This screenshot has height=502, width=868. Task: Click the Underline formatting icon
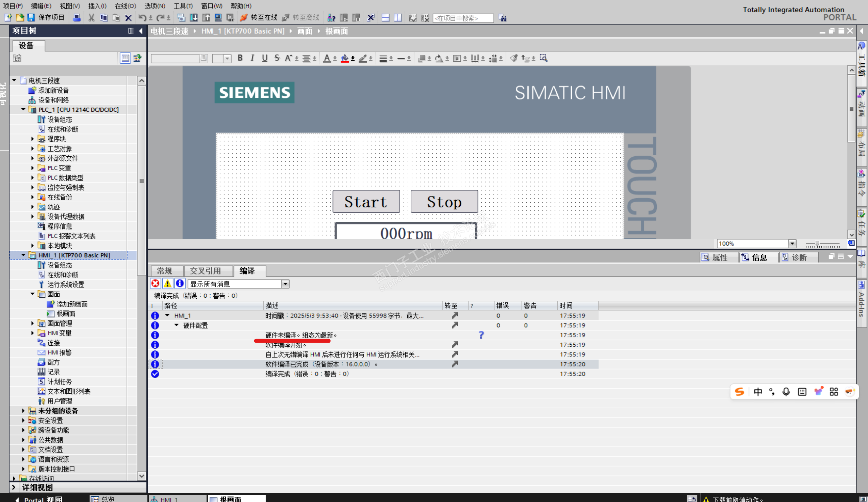pyautogui.click(x=264, y=58)
